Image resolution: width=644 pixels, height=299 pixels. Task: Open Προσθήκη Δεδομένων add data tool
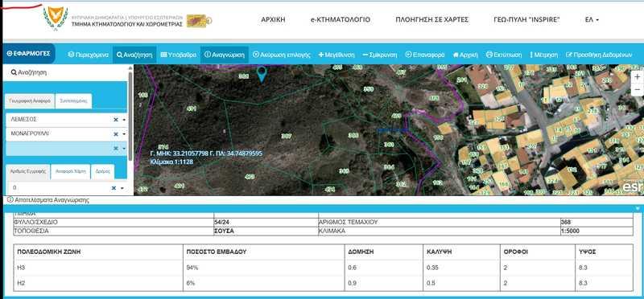(x=598, y=55)
